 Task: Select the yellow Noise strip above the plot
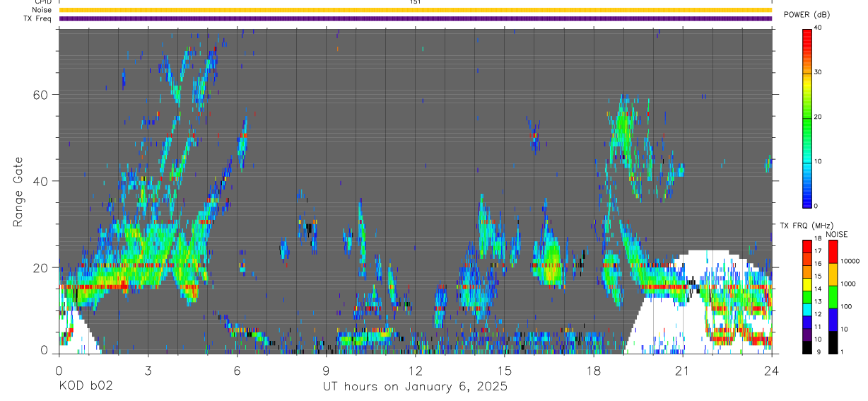click(415, 10)
